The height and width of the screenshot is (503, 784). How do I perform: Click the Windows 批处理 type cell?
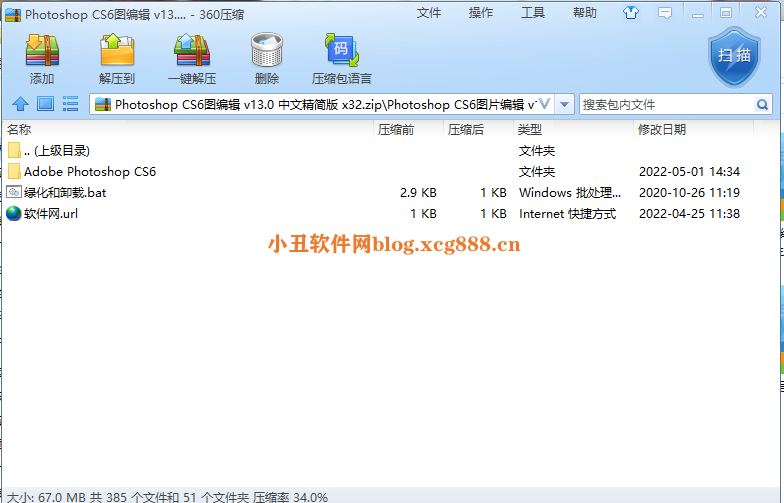570,192
